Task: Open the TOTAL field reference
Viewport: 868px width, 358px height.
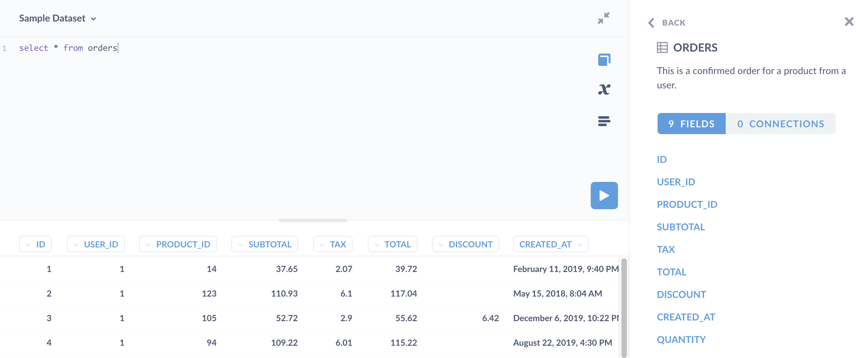Action: (x=672, y=272)
